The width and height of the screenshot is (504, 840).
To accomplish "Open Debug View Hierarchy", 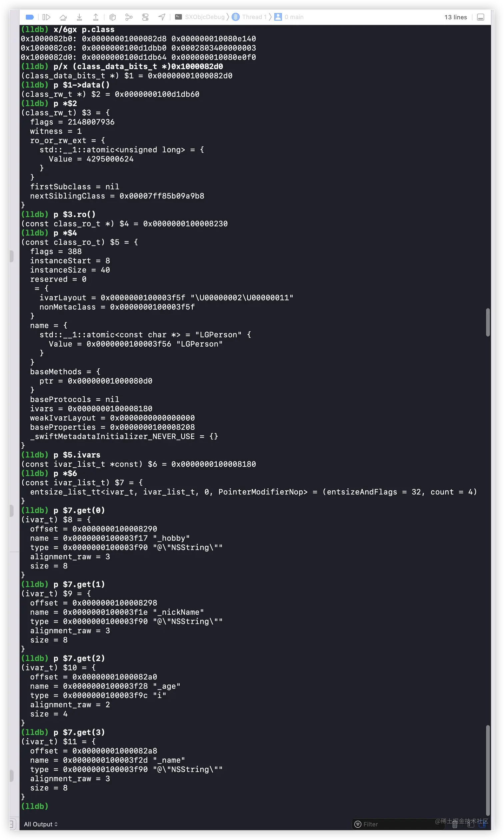I will tap(113, 17).
